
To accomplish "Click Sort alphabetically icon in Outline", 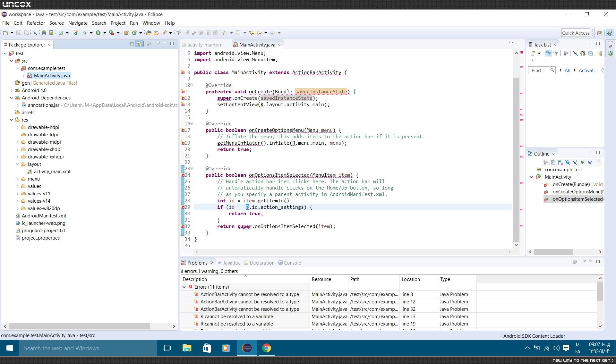I will click(x=560, y=162).
